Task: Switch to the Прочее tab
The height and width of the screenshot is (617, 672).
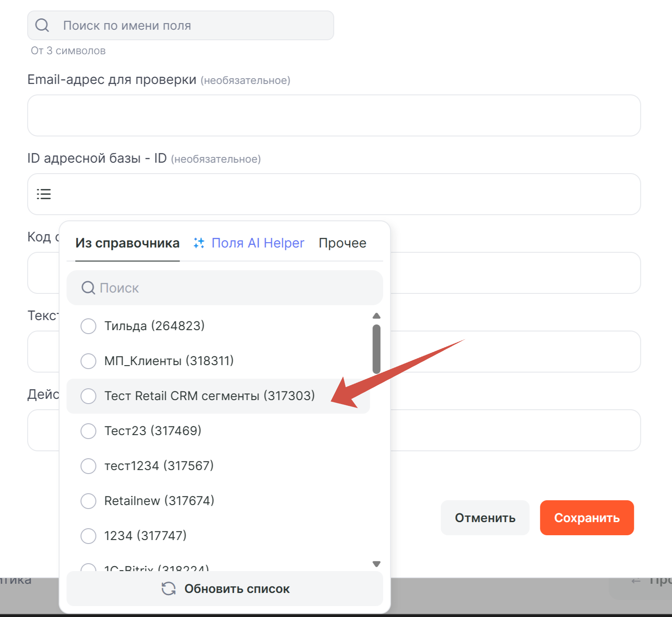Action: click(342, 243)
